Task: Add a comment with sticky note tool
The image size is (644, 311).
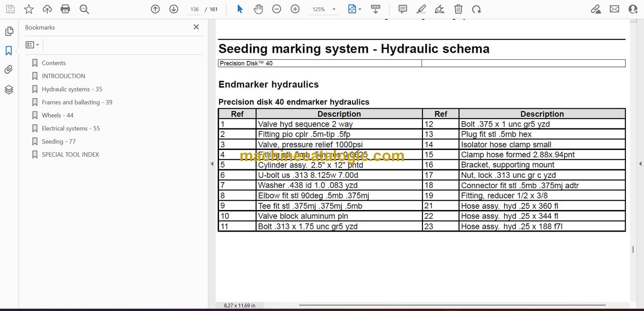Action: click(402, 9)
